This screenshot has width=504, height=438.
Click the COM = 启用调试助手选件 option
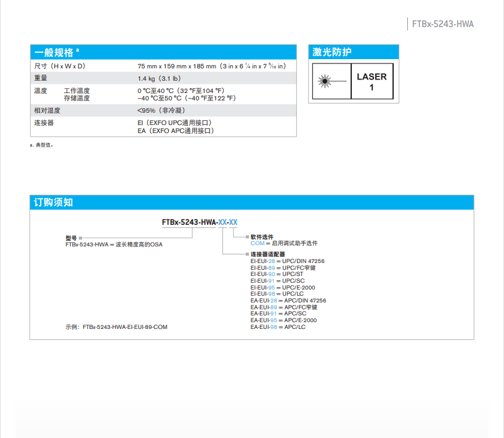(284, 243)
